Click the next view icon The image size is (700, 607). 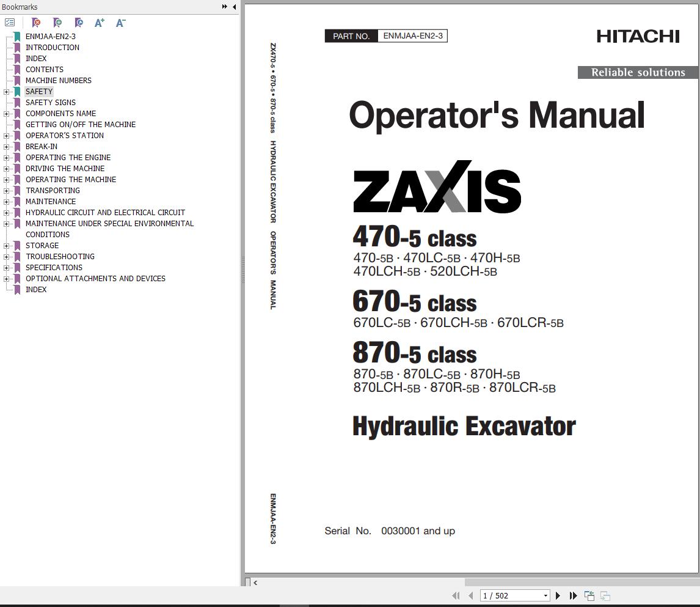tap(605, 595)
